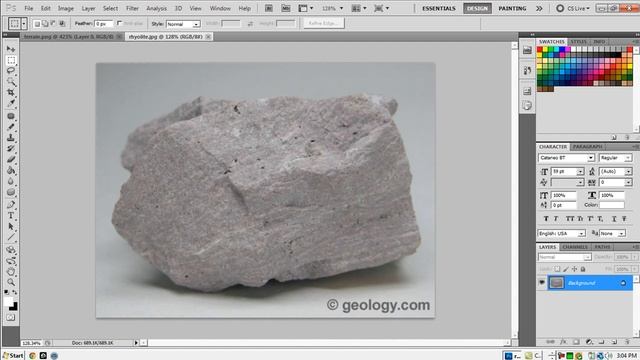Click the foreground color swatch in toolbox

point(8,302)
